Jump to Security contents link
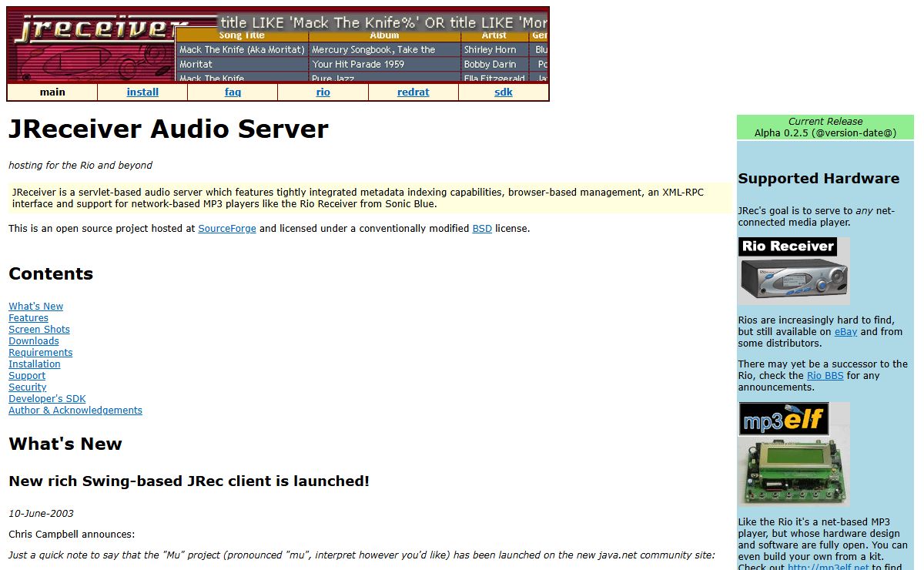This screenshot has width=924, height=570. point(28,387)
